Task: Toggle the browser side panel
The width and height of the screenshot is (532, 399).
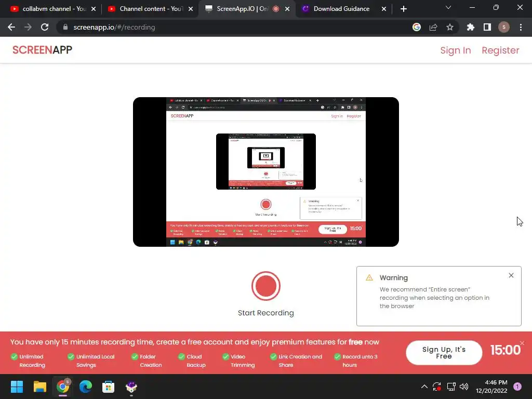Action: (x=487, y=27)
